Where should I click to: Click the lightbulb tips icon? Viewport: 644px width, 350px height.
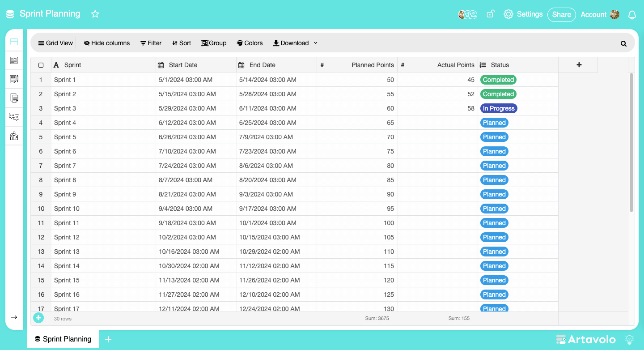coord(630,339)
